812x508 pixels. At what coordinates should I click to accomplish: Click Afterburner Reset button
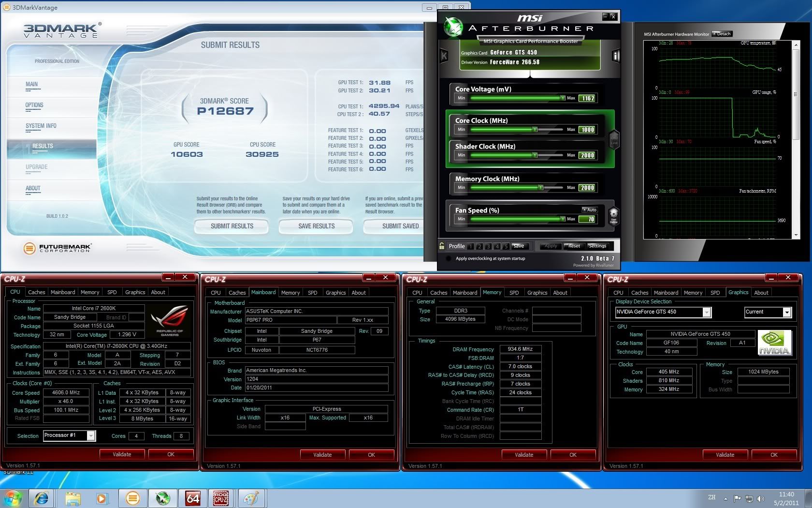[x=574, y=246]
